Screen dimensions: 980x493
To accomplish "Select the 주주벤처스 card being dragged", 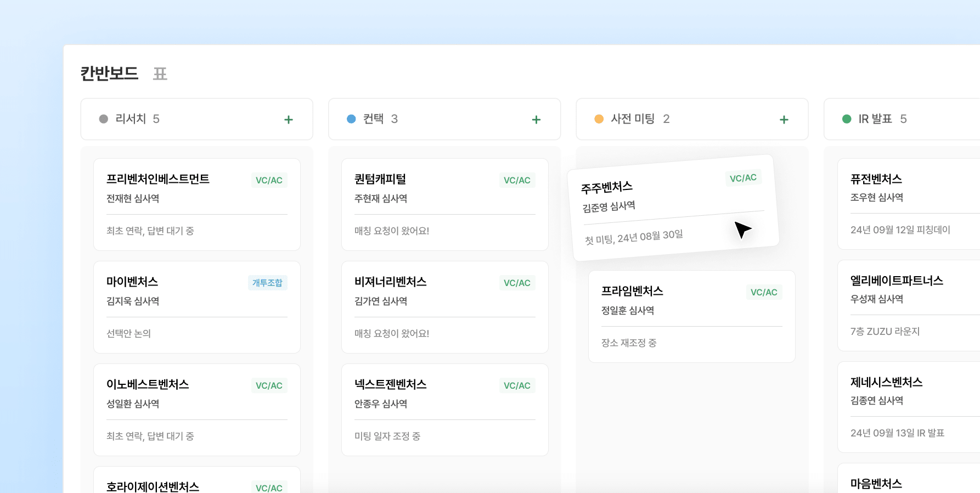I will [673, 208].
